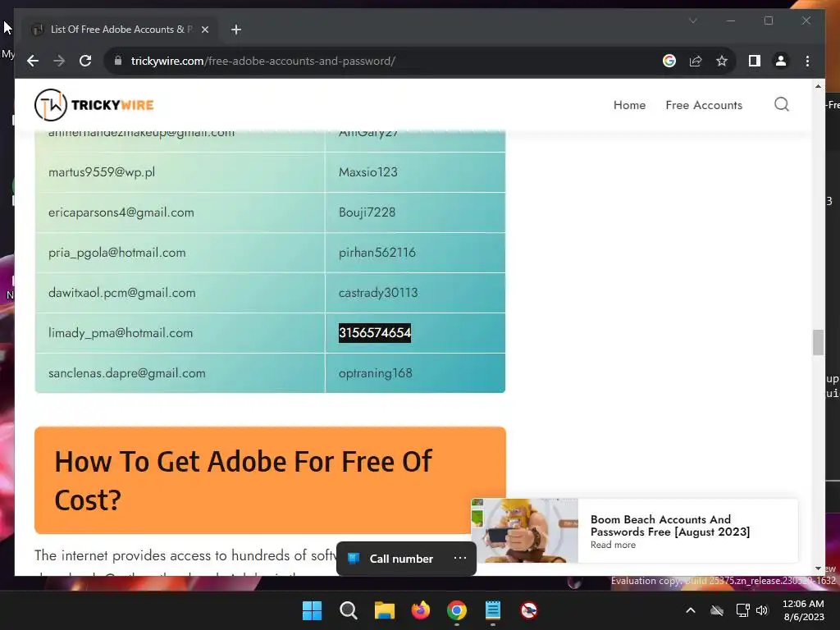Screen dimensions: 840x630
Task: Open the Call number popup options dots
Action: pos(459,558)
